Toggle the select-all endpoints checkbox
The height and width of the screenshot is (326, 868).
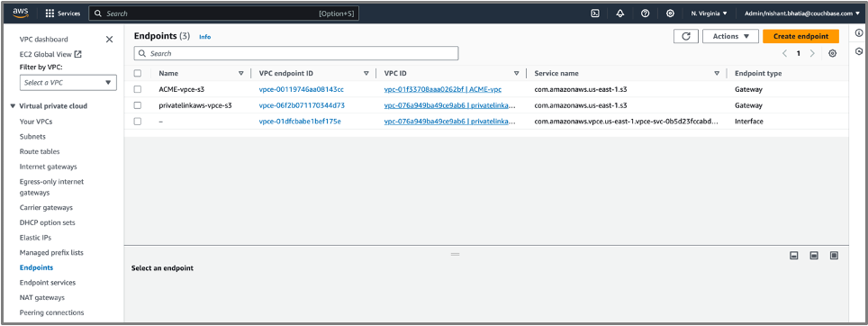137,73
